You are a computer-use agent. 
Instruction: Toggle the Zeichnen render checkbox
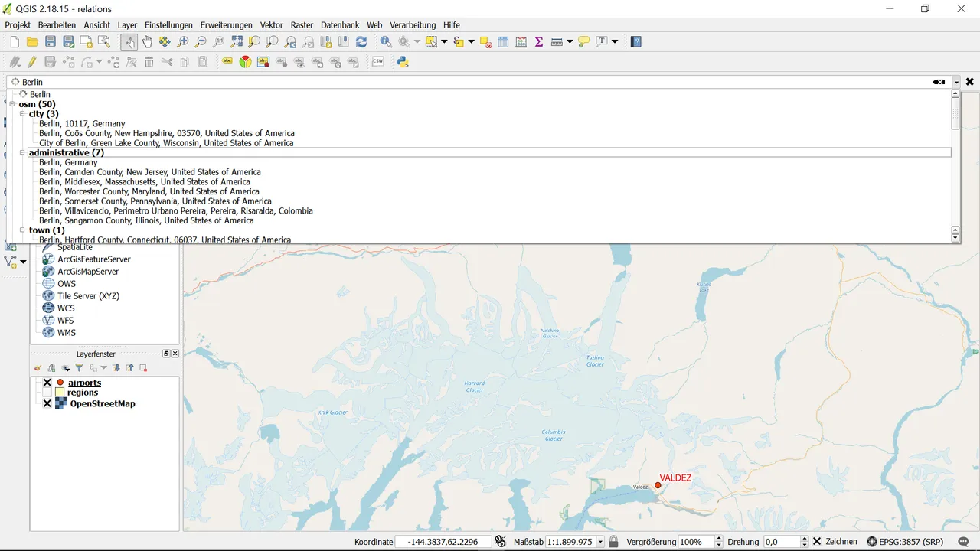[x=817, y=542]
